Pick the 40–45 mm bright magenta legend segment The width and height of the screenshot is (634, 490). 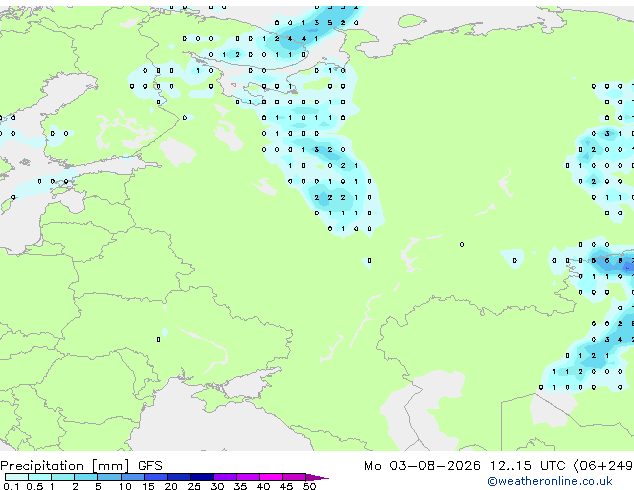(x=271, y=477)
